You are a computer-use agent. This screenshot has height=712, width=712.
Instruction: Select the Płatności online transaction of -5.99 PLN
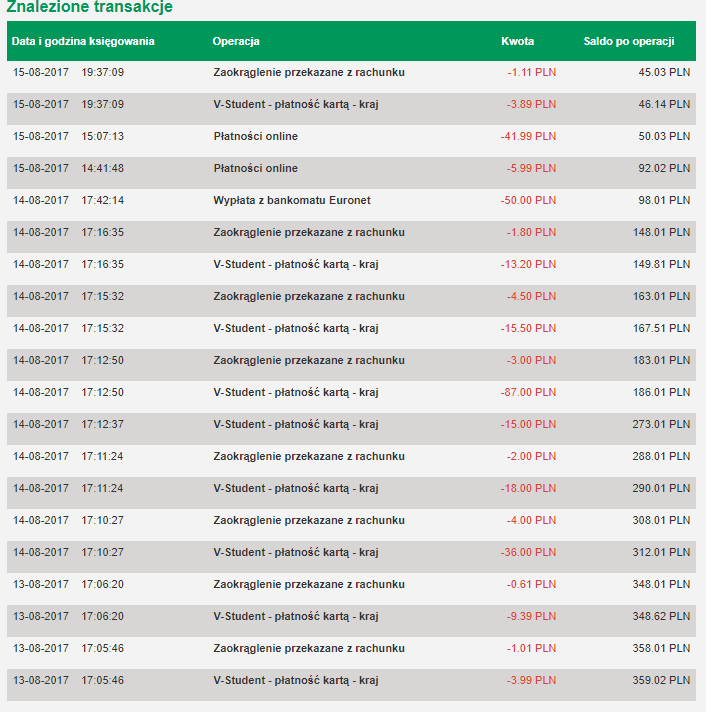click(255, 168)
